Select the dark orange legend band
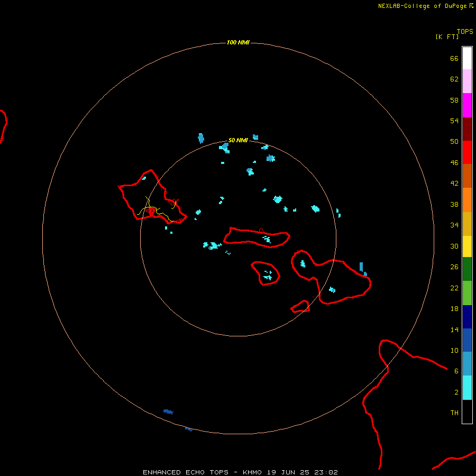 pyautogui.click(x=467, y=176)
